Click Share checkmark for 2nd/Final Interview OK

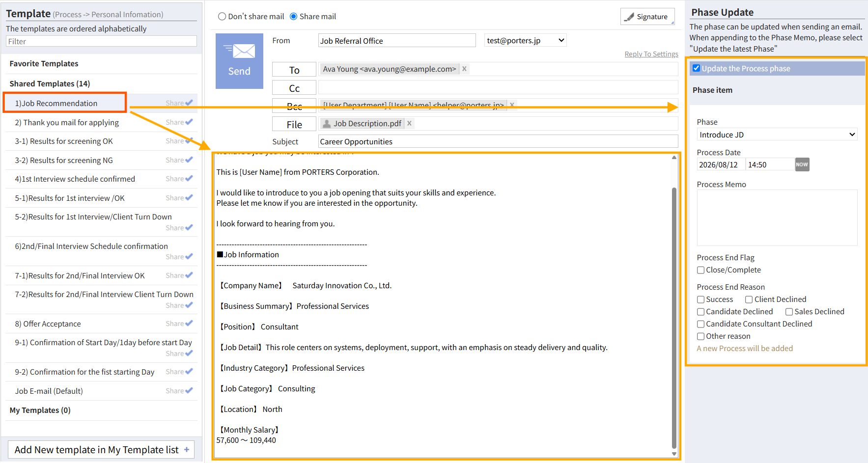tap(189, 275)
